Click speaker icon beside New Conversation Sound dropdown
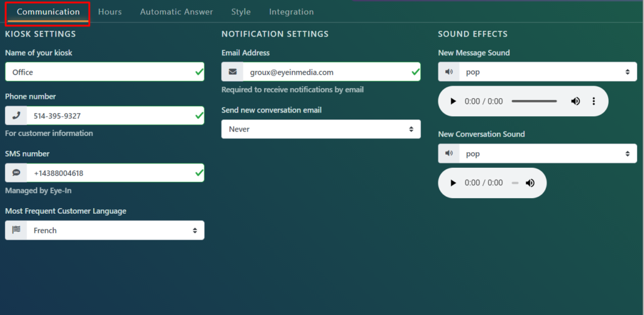The height and width of the screenshot is (315, 644). [x=449, y=153]
